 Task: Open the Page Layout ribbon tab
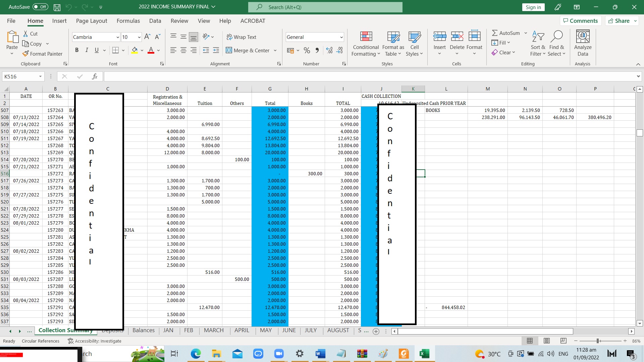(x=91, y=21)
